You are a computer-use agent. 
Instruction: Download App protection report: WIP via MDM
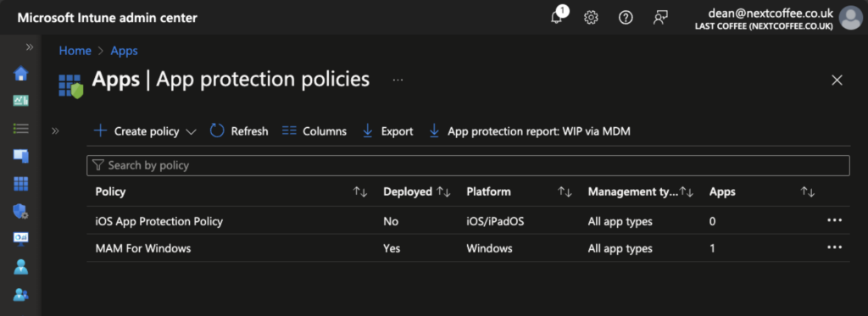530,131
